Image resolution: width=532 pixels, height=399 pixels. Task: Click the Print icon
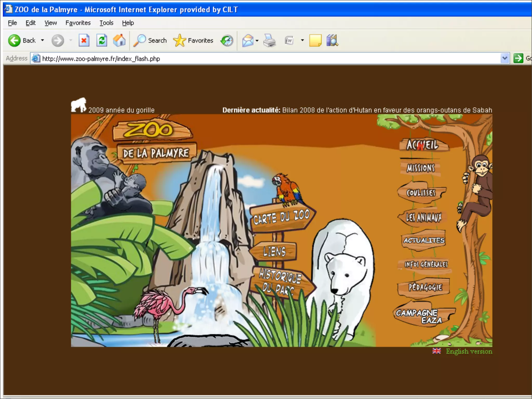click(269, 41)
